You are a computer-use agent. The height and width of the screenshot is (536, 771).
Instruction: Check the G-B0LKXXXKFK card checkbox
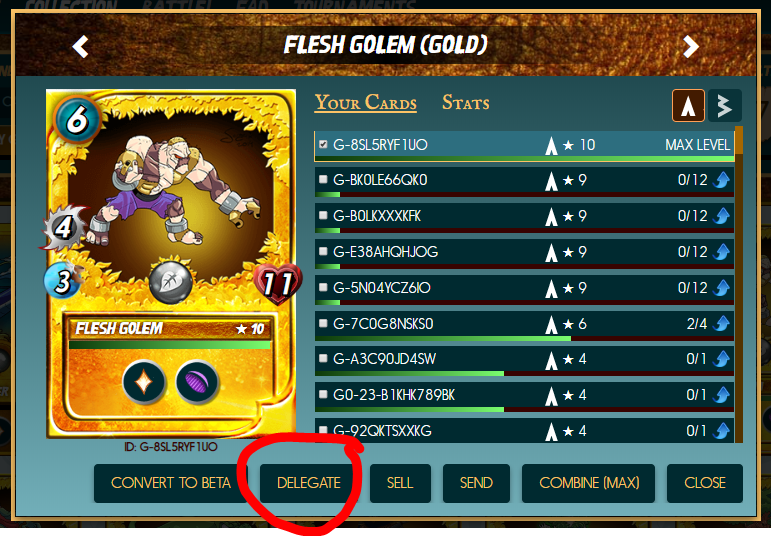(x=323, y=215)
